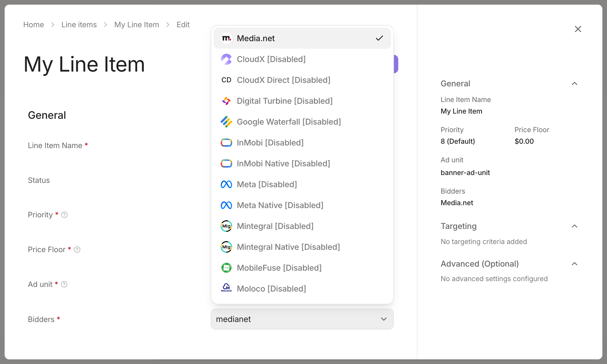Choose Mintegral Native [Disabled] option
This screenshot has height=364, width=607.
click(x=302, y=247)
